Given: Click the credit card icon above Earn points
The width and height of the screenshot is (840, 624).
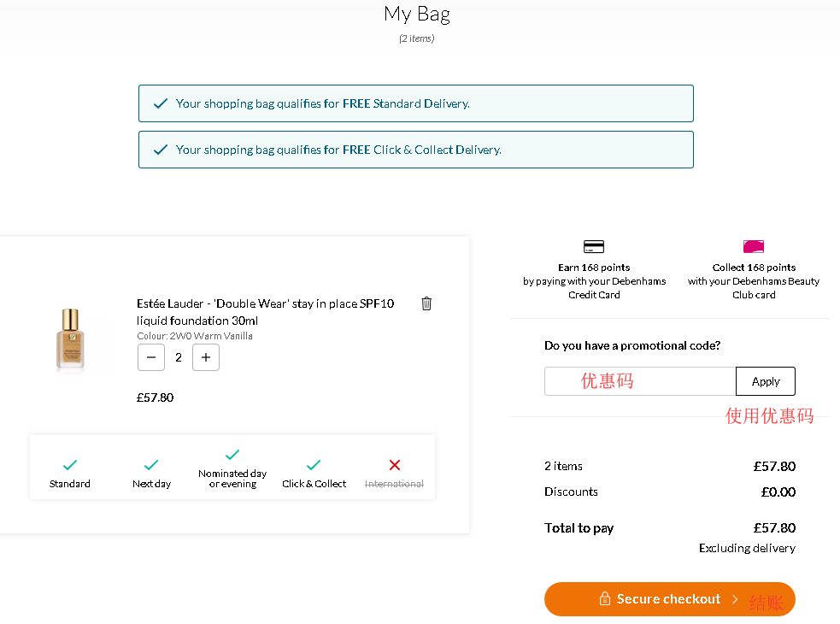Looking at the screenshot, I should [x=594, y=247].
